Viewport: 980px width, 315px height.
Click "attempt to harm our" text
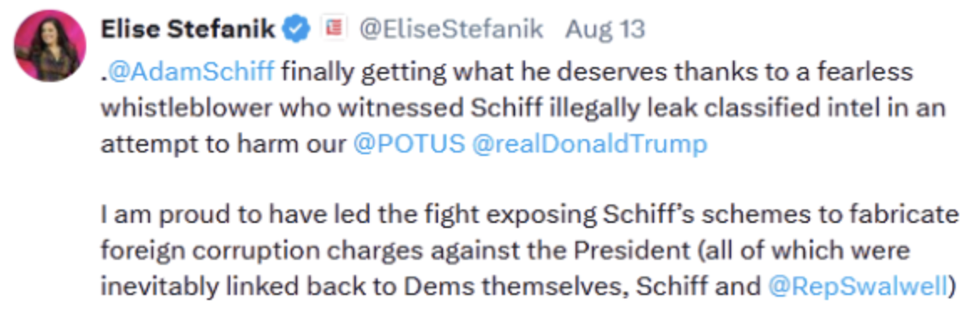point(223,144)
